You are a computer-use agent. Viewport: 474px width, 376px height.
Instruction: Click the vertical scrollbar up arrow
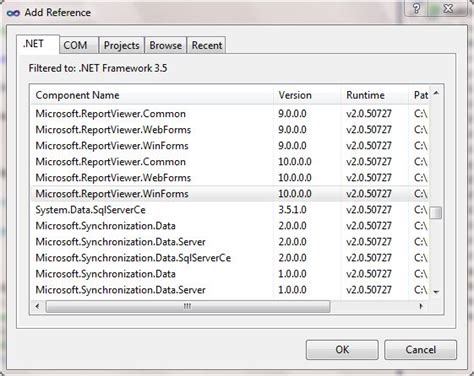coord(436,93)
